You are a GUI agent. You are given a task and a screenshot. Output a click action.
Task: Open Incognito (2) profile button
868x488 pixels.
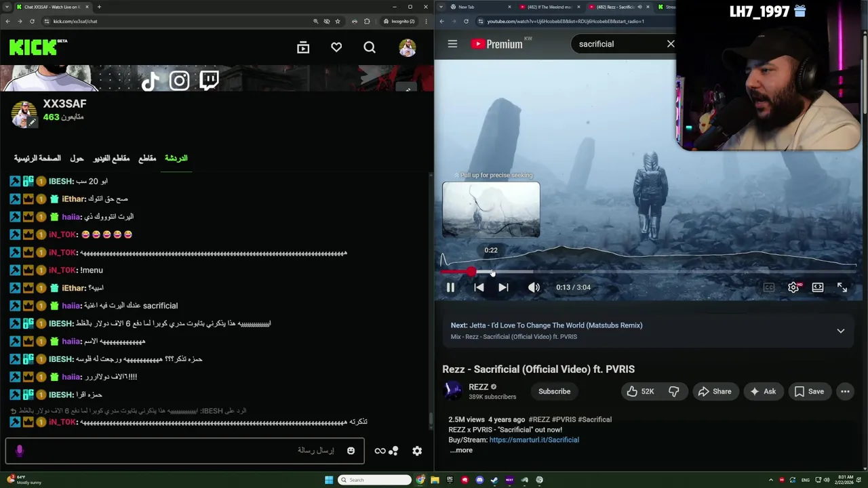pyautogui.click(x=399, y=21)
